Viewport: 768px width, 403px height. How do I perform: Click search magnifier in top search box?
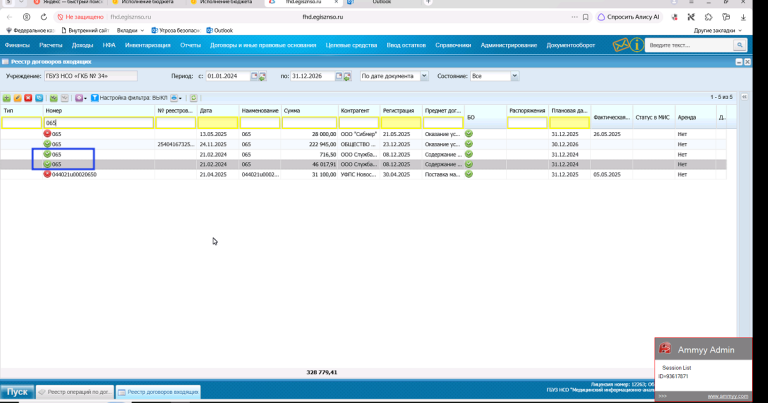[740, 45]
